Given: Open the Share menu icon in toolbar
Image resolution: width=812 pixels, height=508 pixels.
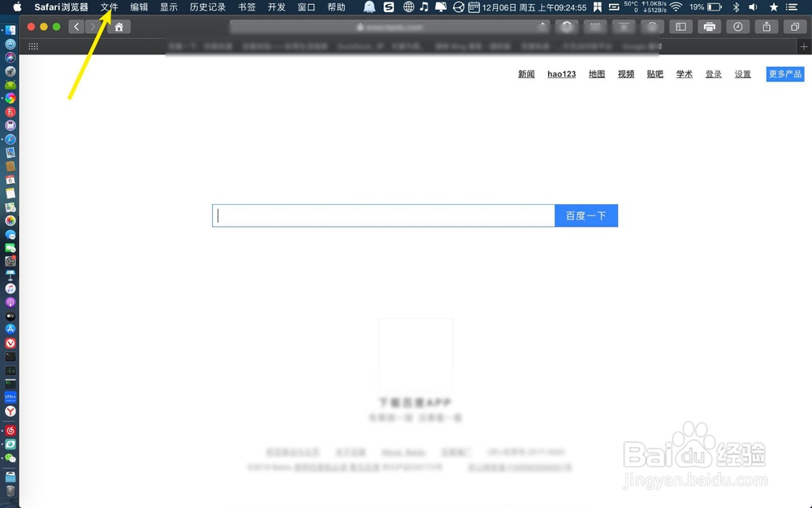Looking at the screenshot, I should (x=767, y=27).
